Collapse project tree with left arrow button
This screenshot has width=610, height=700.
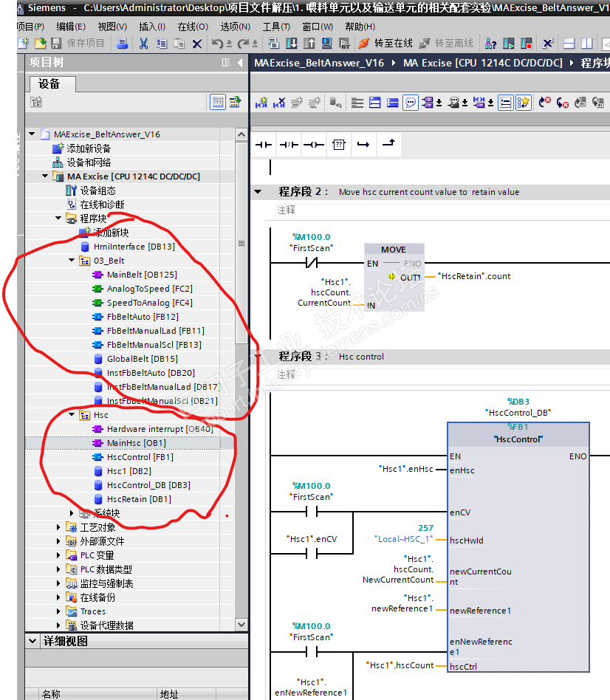[240, 63]
